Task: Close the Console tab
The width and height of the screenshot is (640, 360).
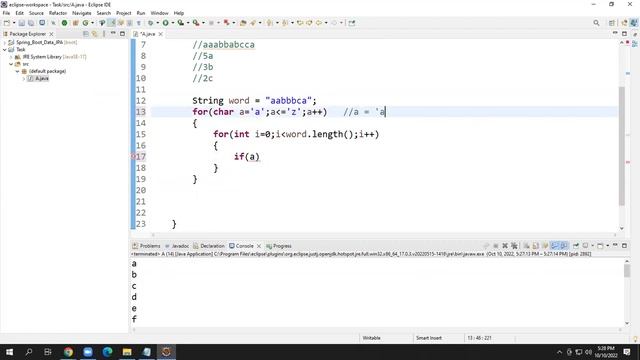Action: 259,246
